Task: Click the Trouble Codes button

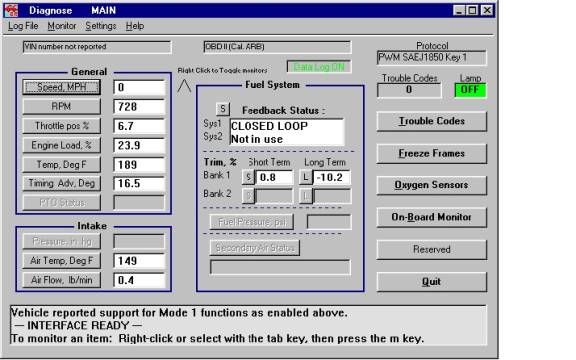Action: tap(432, 121)
